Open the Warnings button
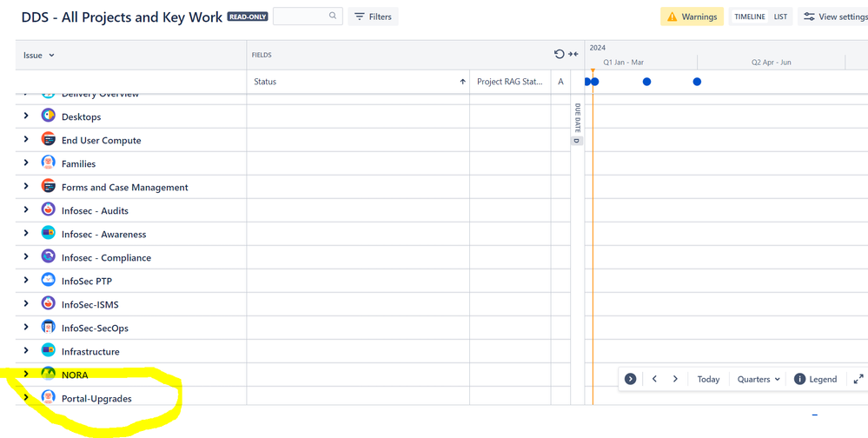Viewport: 868px width, 438px height. point(692,17)
